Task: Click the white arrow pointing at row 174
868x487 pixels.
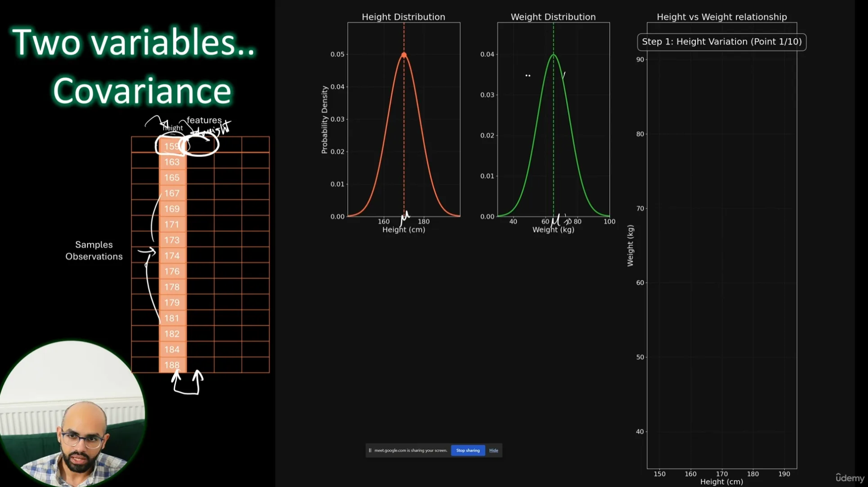Action: [147, 252]
